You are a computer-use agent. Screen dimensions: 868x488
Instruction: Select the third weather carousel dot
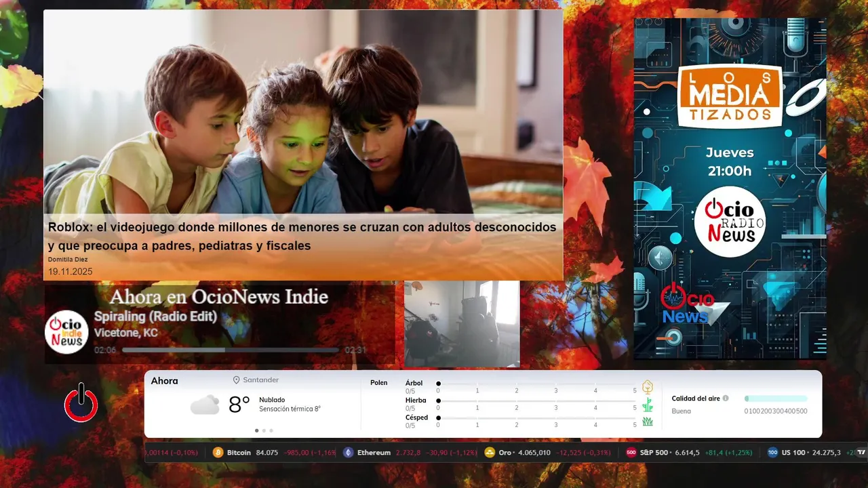point(271,430)
